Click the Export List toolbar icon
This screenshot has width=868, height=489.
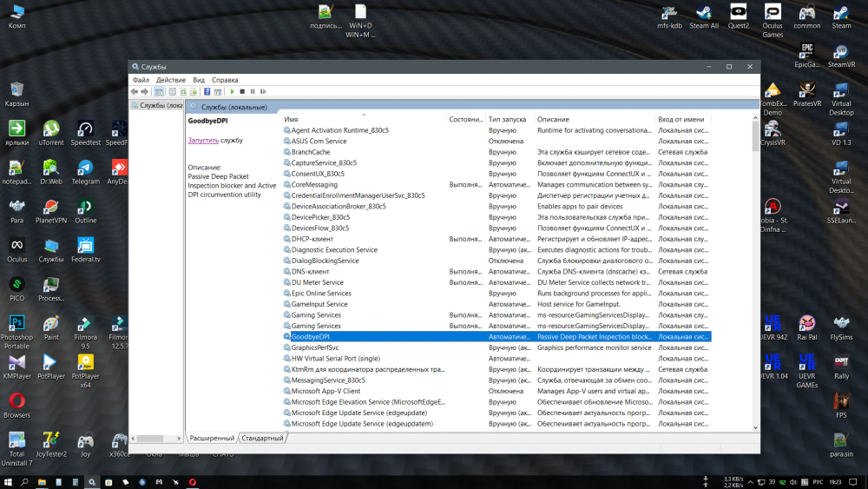194,91
